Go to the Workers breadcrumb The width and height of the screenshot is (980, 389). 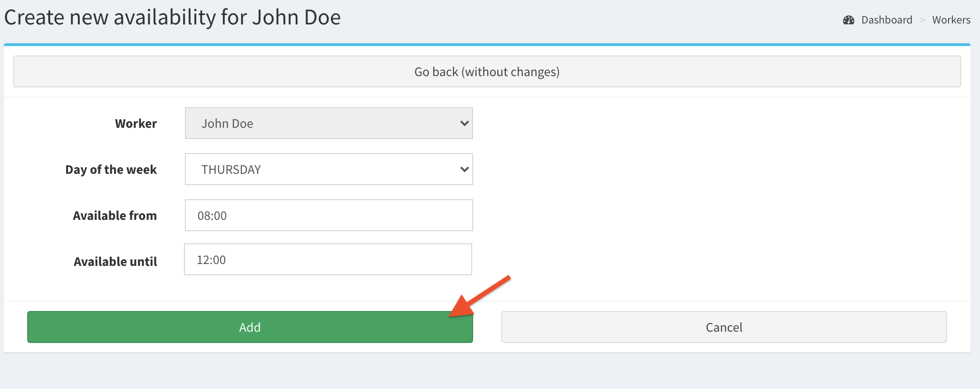951,20
